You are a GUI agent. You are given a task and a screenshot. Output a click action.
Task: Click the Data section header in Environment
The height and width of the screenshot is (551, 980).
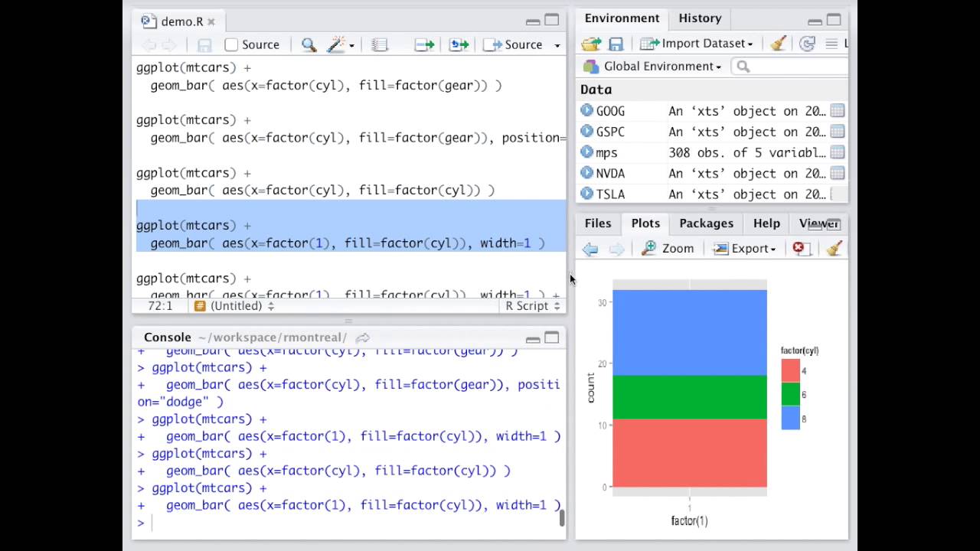[596, 90]
